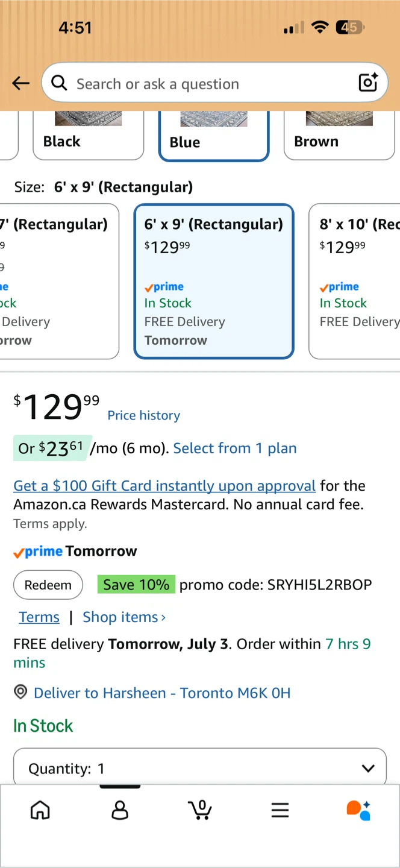400x868 pixels.
Task: Redeem the 10% promo code
Action: click(48, 585)
